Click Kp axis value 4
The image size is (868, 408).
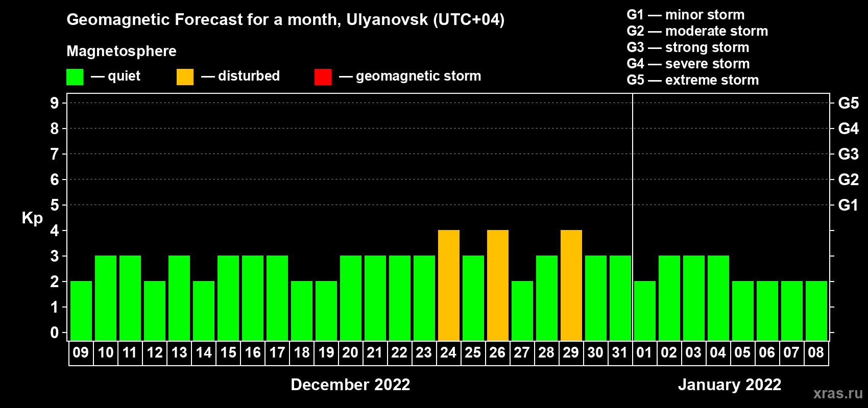(55, 231)
